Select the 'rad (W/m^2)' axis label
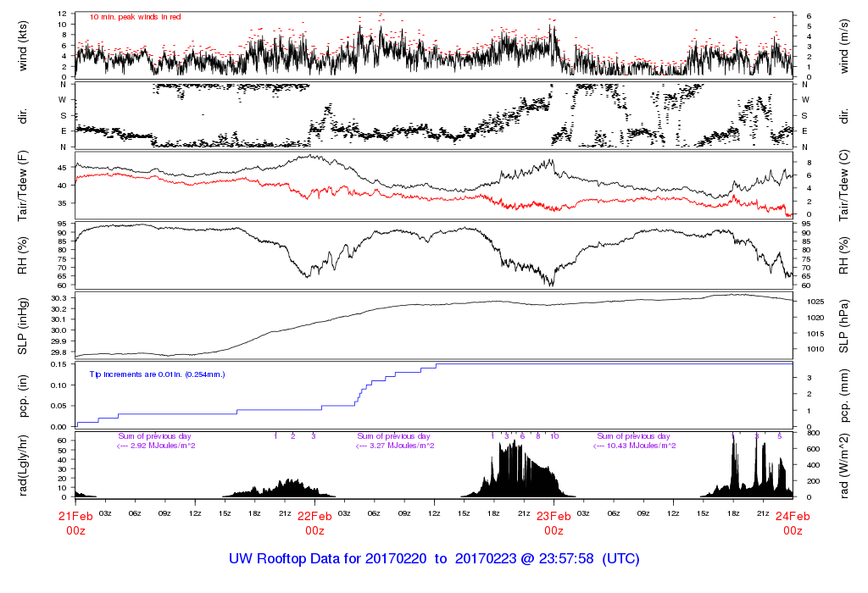The height and width of the screenshot is (593, 868). pyautogui.click(x=844, y=466)
